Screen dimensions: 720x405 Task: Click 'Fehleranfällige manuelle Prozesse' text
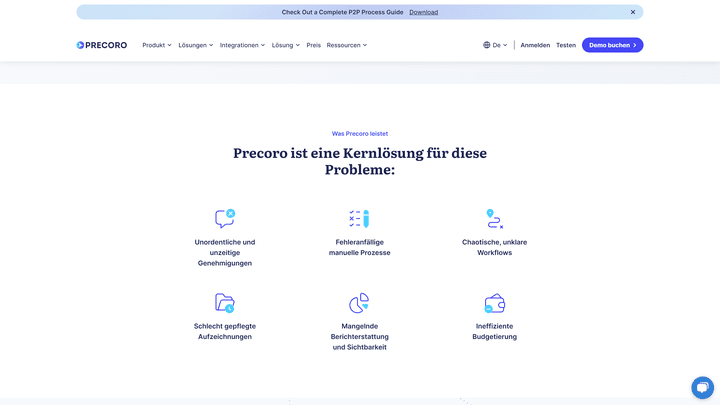tap(360, 247)
